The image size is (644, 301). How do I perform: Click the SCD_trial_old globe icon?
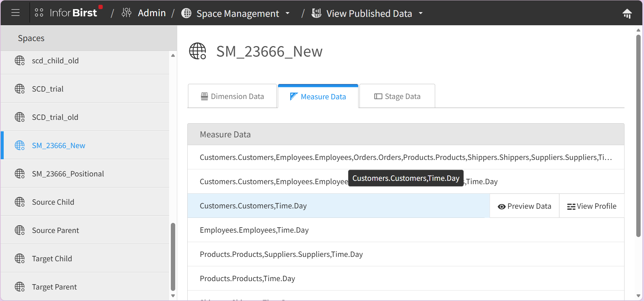20,117
